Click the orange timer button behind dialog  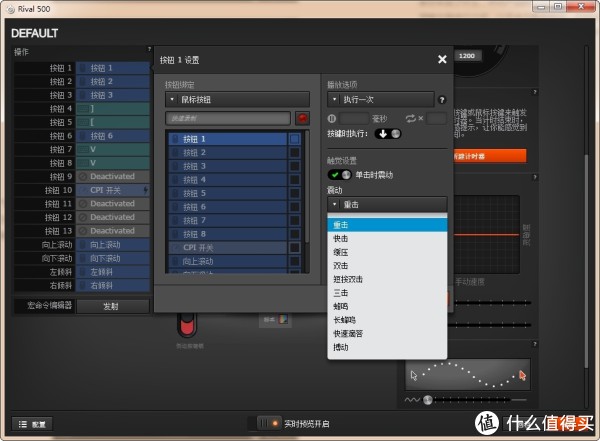(x=490, y=156)
